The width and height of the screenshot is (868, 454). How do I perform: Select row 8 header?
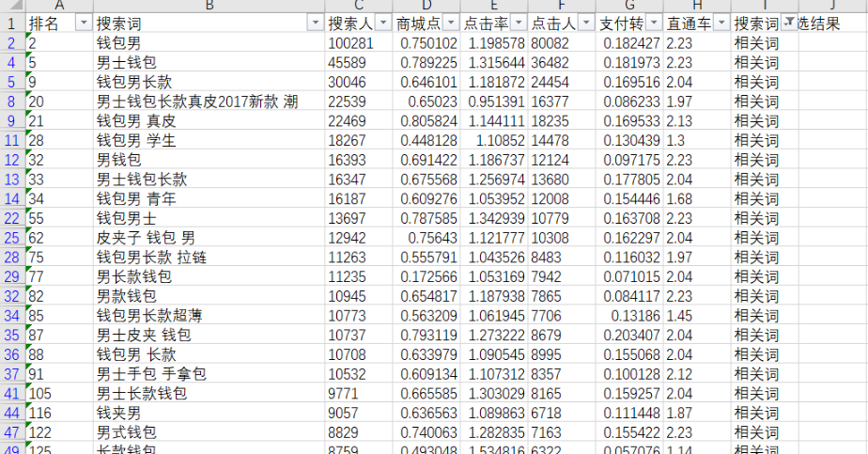point(12,102)
